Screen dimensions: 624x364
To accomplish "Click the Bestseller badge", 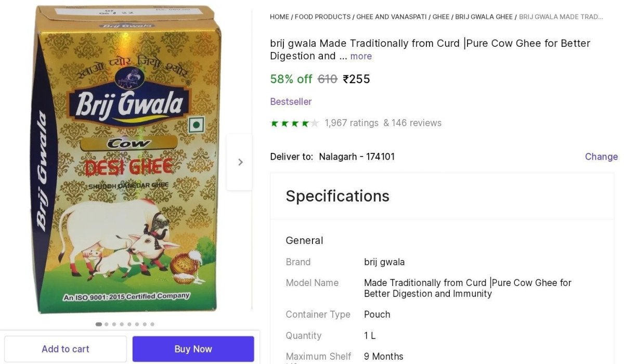I will (291, 101).
